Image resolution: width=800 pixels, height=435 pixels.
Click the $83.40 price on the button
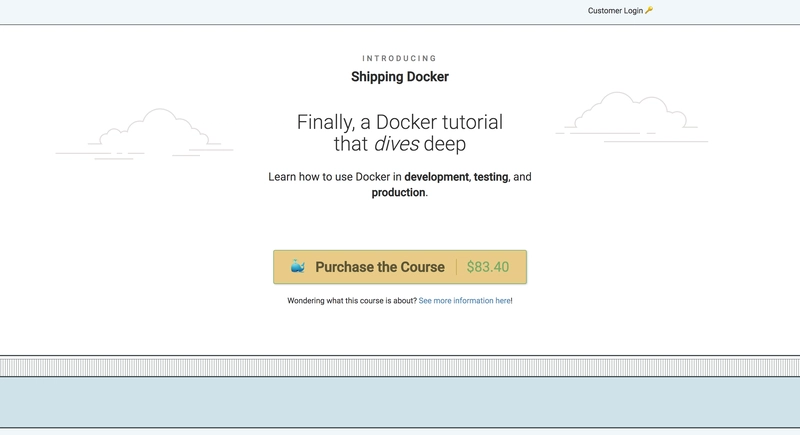pyautogui.click(x=488, y=267)
